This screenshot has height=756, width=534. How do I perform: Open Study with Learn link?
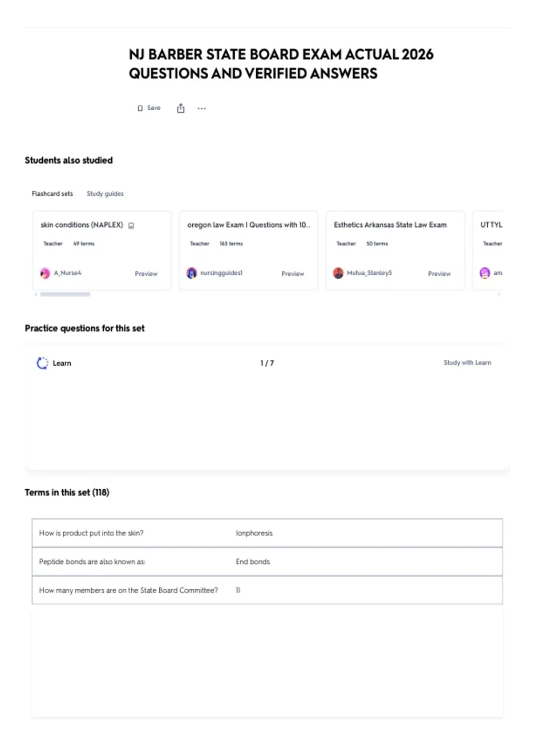(x=467, y=362)
